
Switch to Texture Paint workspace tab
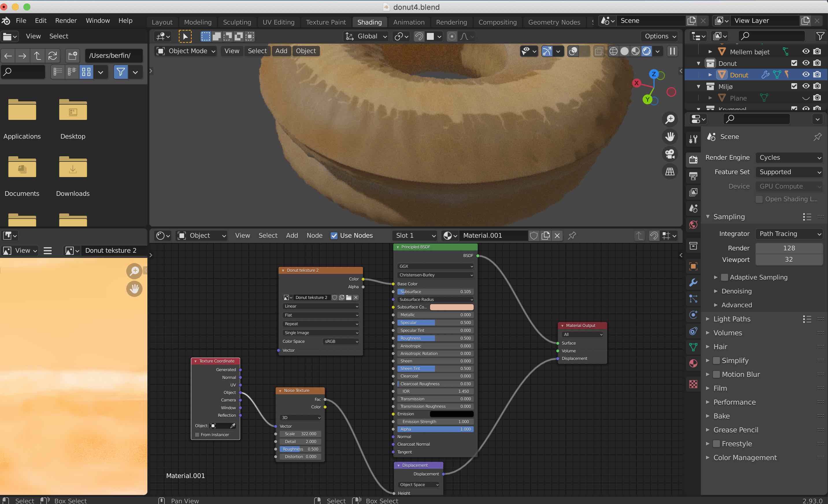point(326,22)
